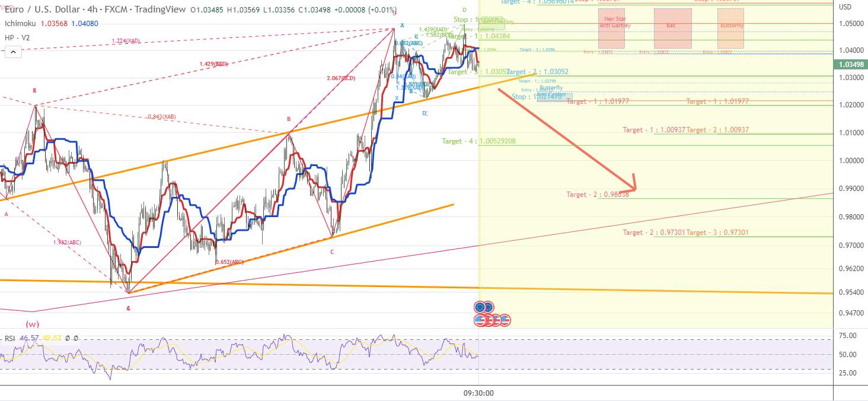Click the 2.067(BCD) ratio label

point(341,78)
